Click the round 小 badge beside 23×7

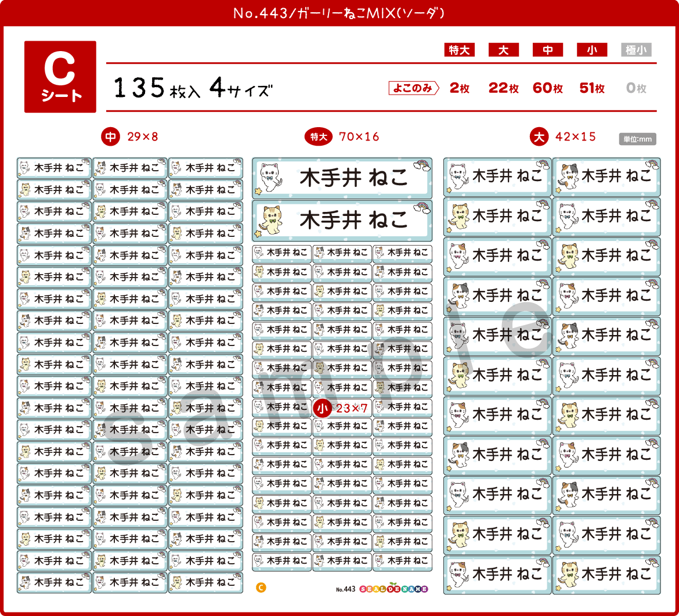pos(322,408)
